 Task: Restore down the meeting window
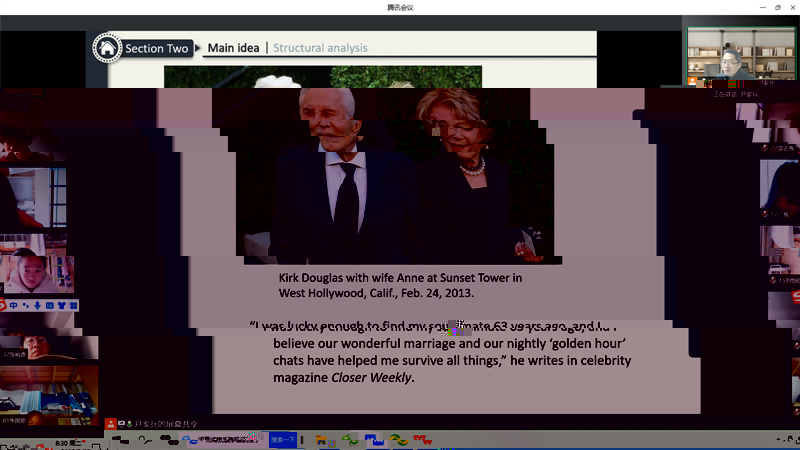coord(778,7)
